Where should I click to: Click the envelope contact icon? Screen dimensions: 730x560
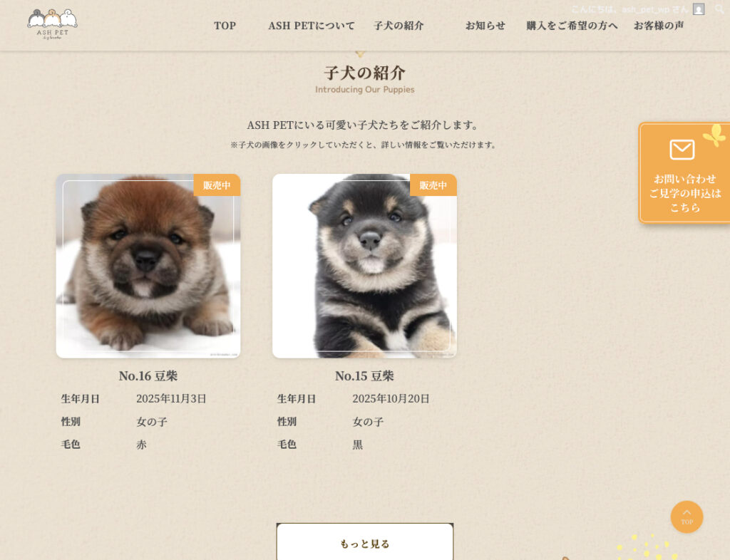pyautogui.click(x=682, y=150)
